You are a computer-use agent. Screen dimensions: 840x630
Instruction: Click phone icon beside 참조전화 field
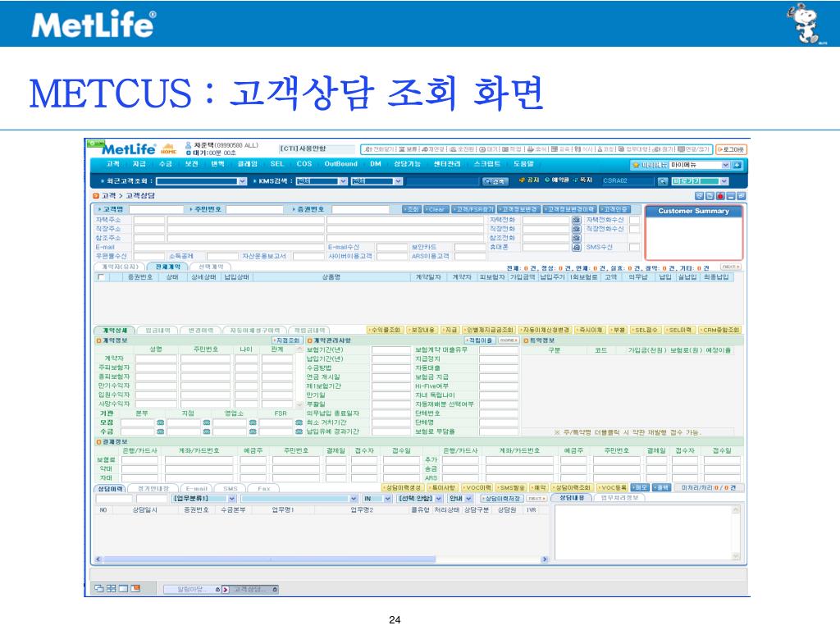point(577,239)
